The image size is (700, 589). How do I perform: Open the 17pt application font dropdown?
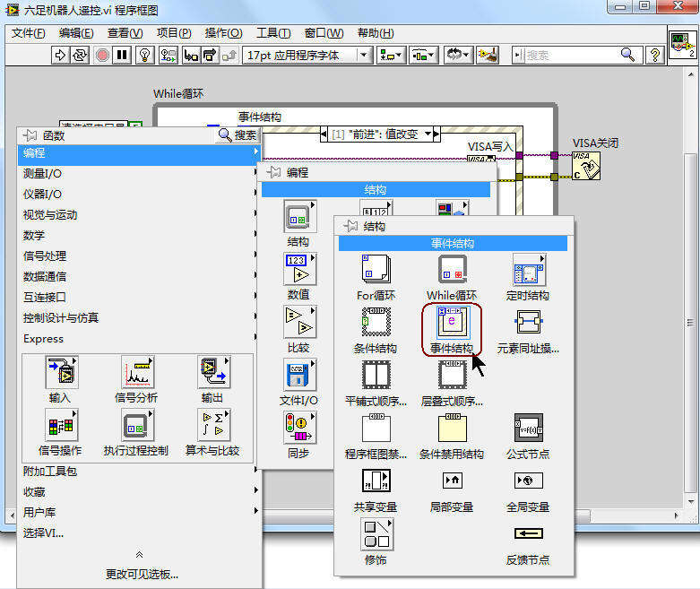coord(307,55)
